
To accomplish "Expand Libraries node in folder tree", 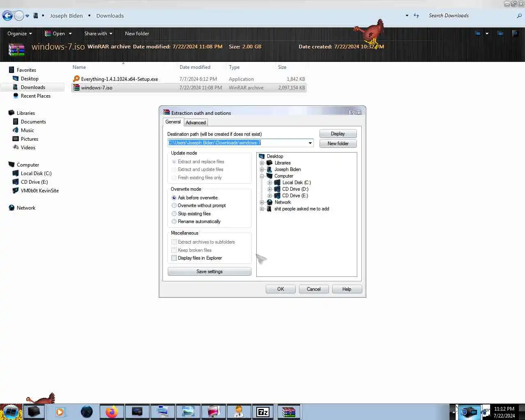I will pyautogui.click(x=262, y=163).
